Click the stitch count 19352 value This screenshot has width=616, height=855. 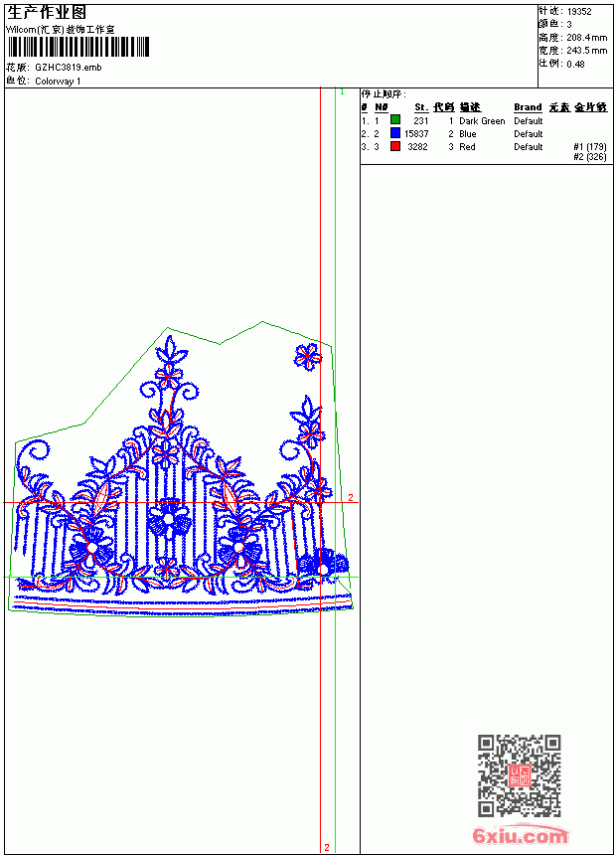click(579, 12)
